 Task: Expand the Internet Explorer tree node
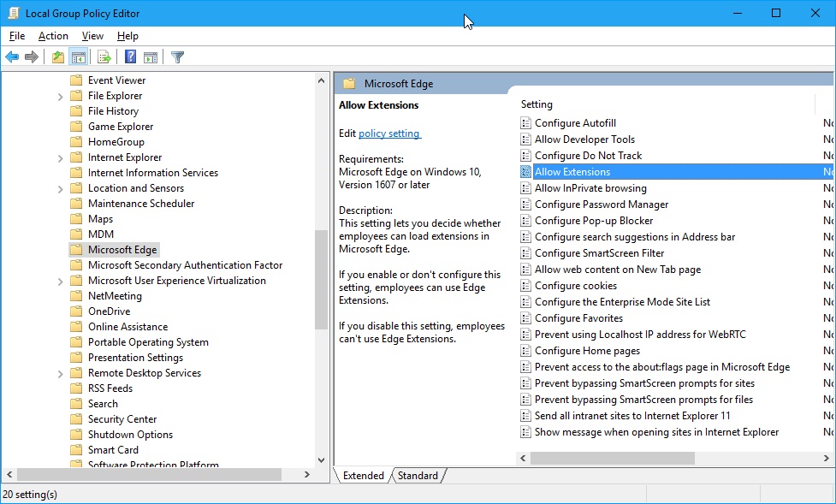click(60, 158)
